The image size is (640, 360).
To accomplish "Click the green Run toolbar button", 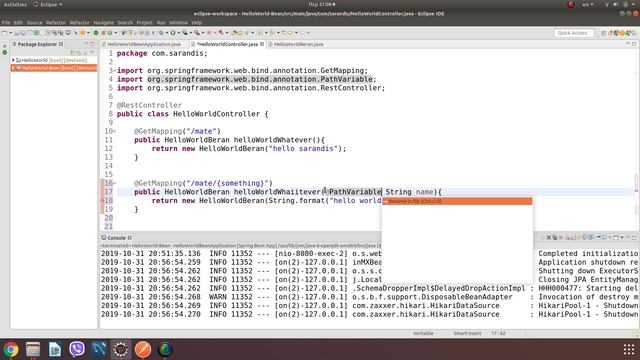I will coord(173,33).
